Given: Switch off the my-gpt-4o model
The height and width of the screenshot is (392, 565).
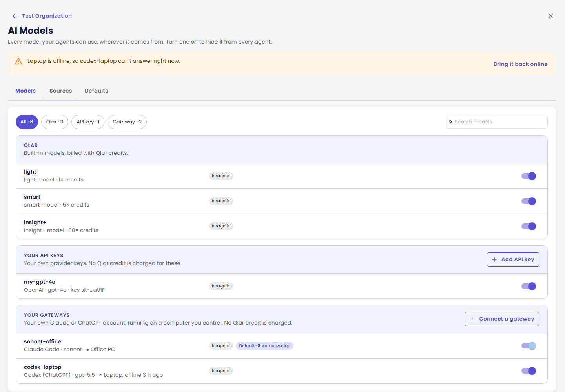Looking at the screenshot, I should pos(529,286).
